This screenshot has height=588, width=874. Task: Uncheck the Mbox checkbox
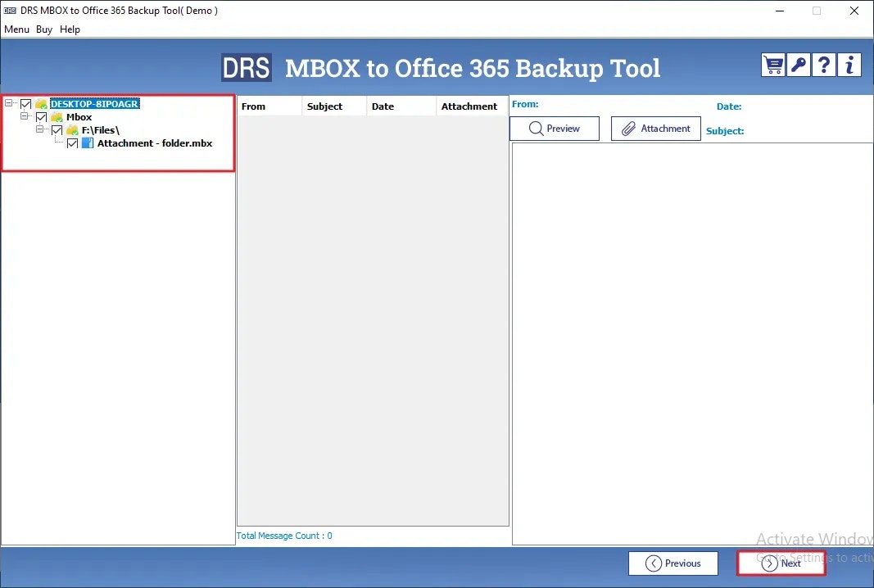[41, 117]
